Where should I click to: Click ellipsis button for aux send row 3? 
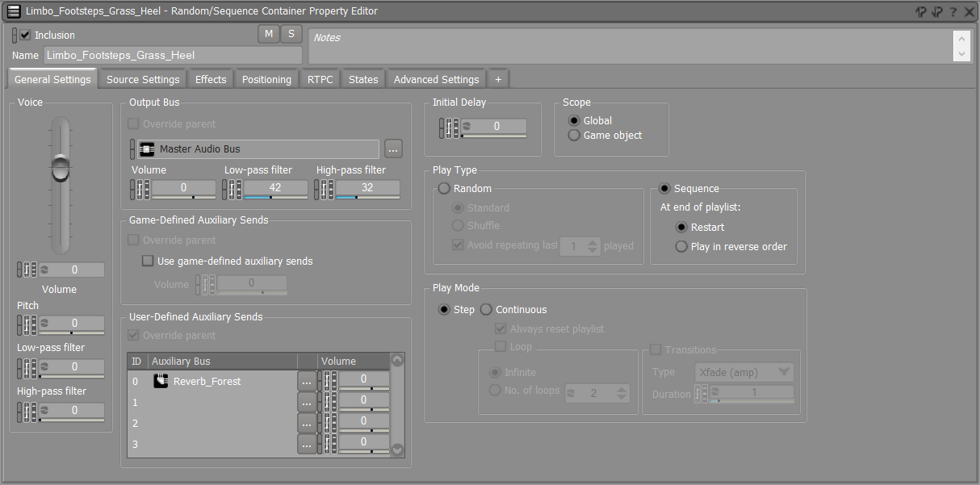pyautogui.click(x=307, y=443)
